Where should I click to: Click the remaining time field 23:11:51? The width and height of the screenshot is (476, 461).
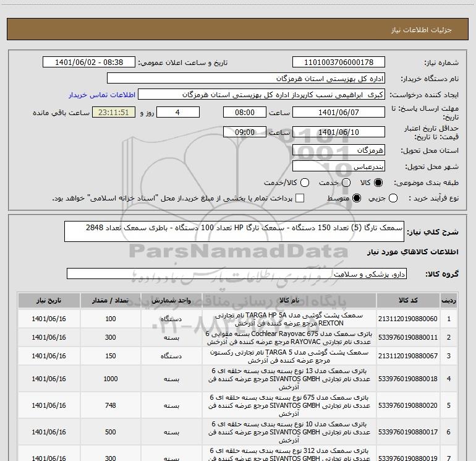coord(114,112)
